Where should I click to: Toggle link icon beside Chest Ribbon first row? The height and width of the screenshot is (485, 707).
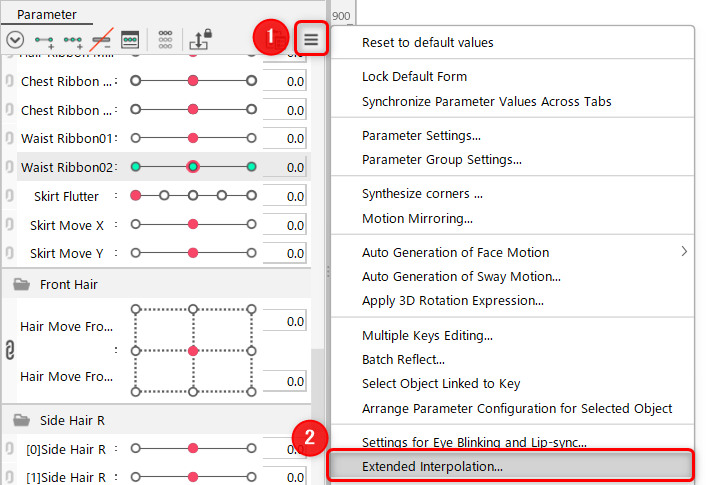point(9,81)
